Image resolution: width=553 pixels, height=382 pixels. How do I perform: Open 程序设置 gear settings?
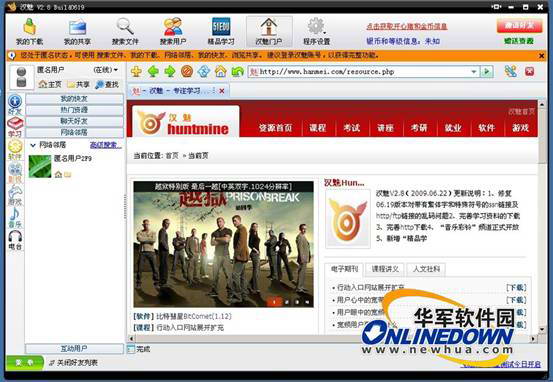(316, 32)
